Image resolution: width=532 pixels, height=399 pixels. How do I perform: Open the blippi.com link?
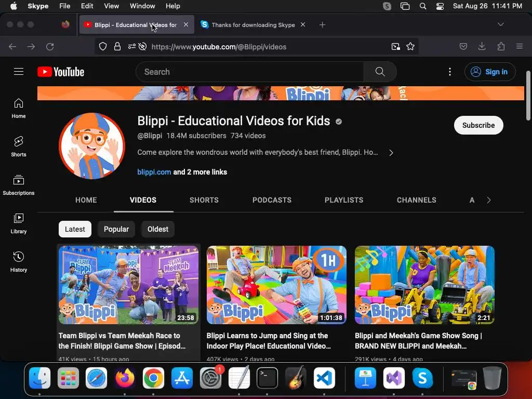[x=154, y=172]
